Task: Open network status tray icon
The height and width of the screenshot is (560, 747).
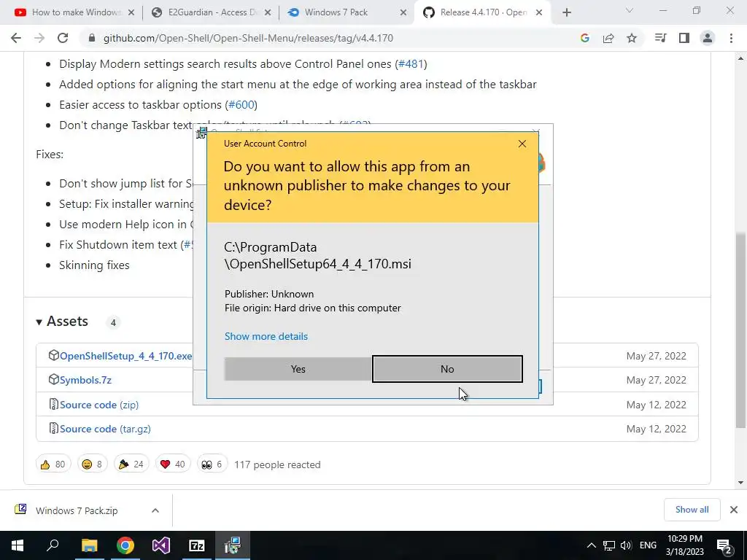Action: click(609, 545)
